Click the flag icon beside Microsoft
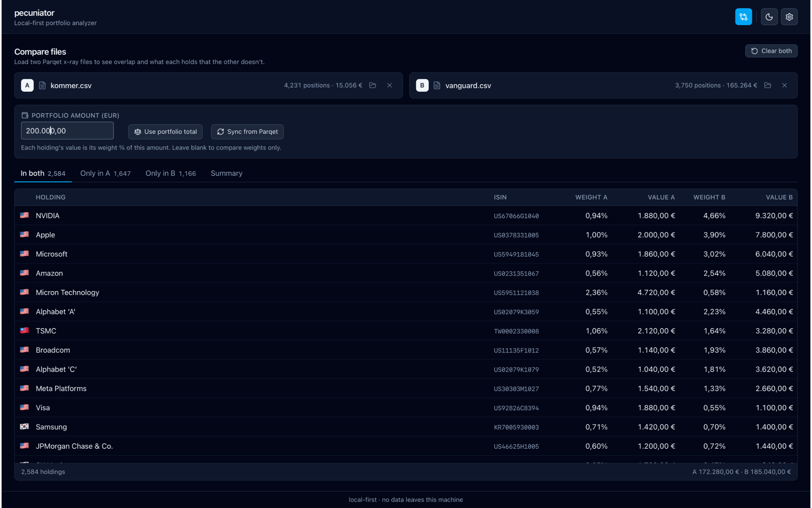812x508 pixels. coord(25,254)
